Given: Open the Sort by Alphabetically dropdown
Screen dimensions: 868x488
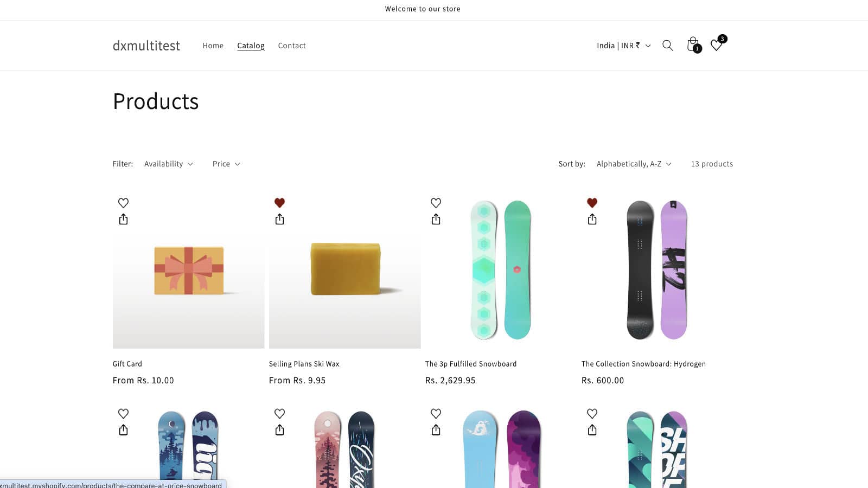Looking at the screenshot, I should [634, 164].
